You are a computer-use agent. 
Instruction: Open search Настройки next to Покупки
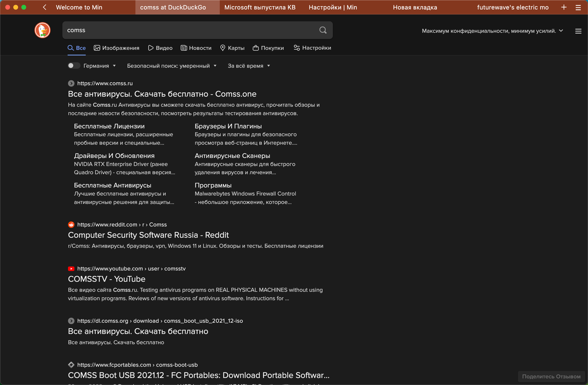click(312, 48)
